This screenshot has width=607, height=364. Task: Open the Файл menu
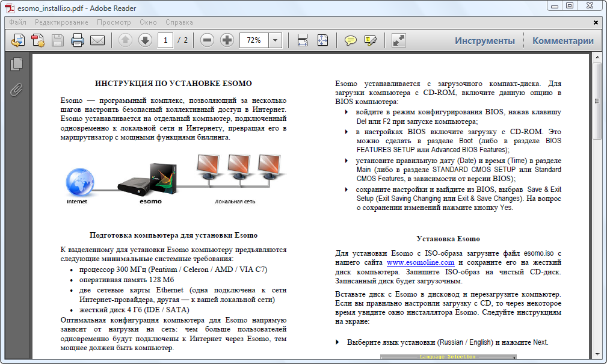[18, 22]
